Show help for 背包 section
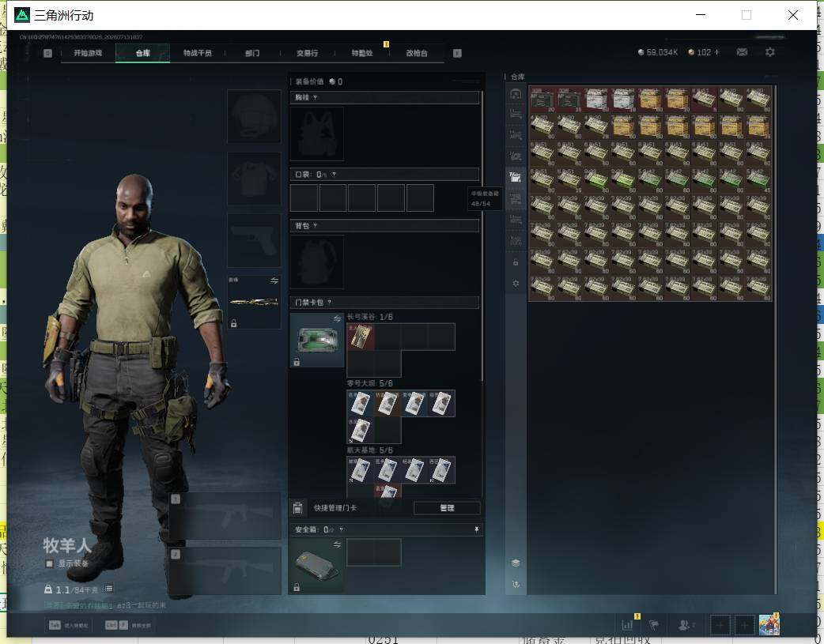The width and height of the screenshot is (824, 644). coord(315,226)
